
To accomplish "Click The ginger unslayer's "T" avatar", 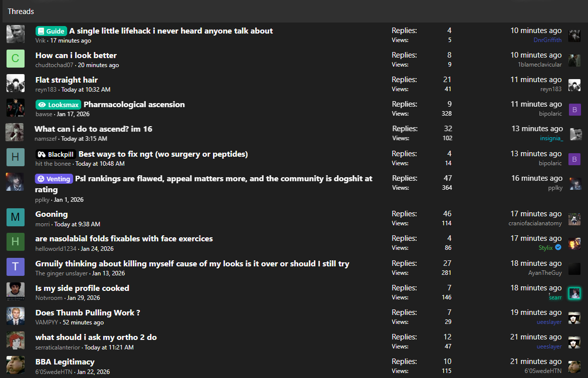I will pyautogui.click(x=16, y=267).
